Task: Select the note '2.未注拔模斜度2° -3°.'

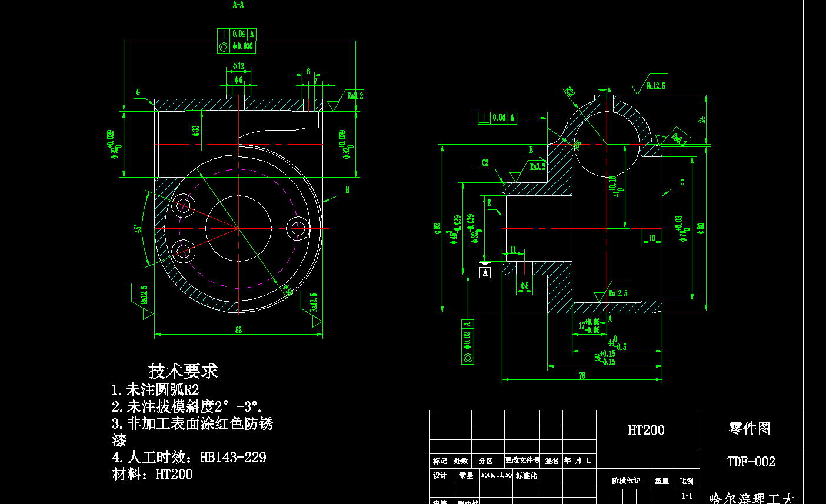Action: coord(187,406)
